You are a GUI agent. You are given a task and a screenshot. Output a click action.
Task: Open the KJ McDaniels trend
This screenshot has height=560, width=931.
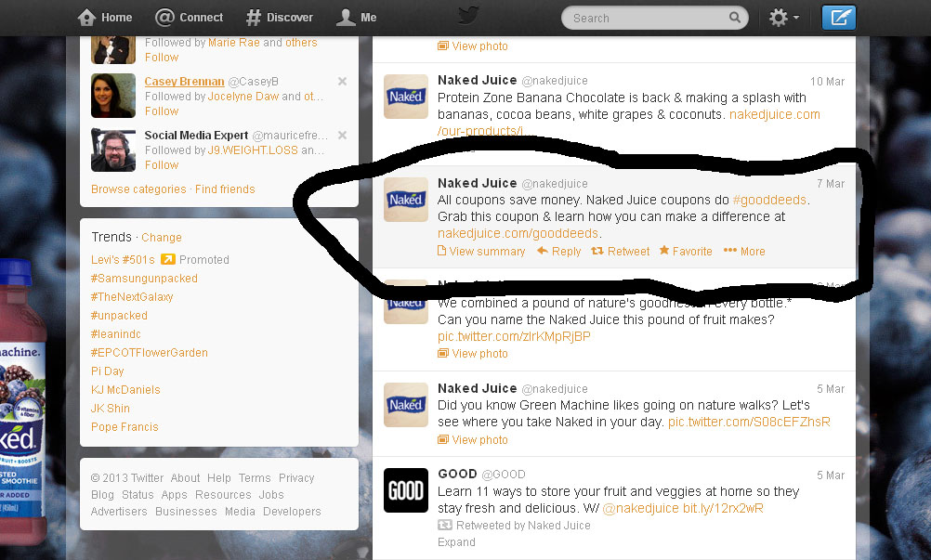[x=125, y=390]
